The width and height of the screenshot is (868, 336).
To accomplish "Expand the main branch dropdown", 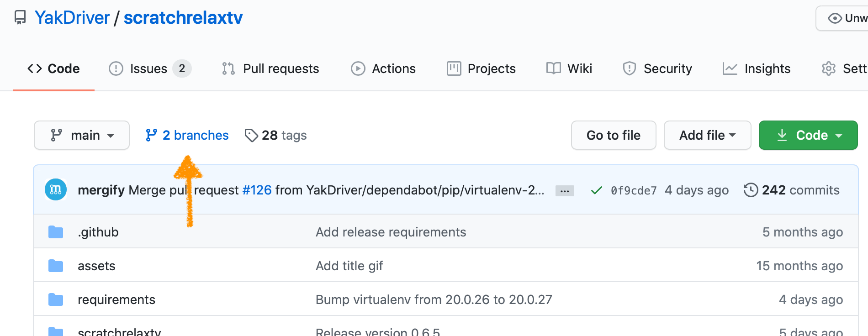I will pos(82,135).
